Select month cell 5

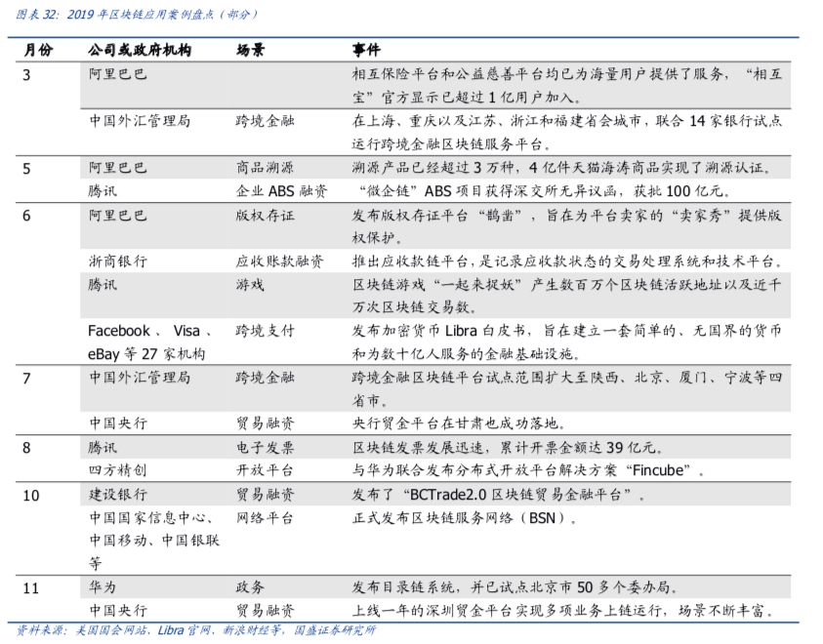tap(26, 169)
